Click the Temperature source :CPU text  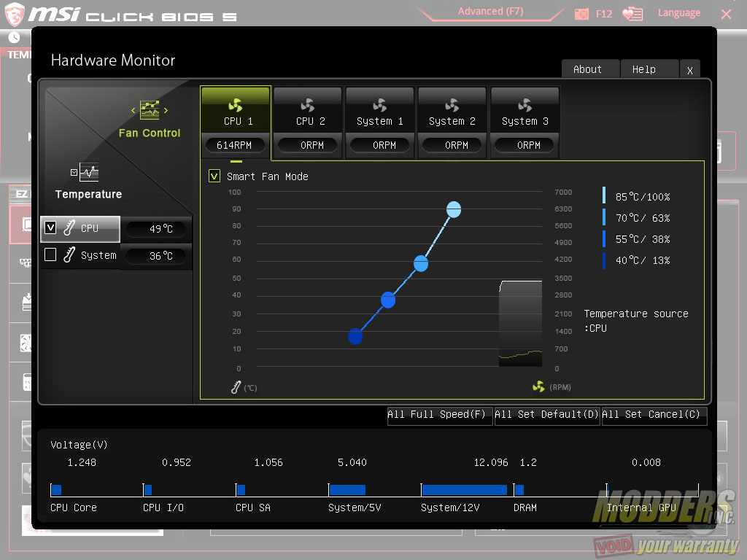click(636, 321)
